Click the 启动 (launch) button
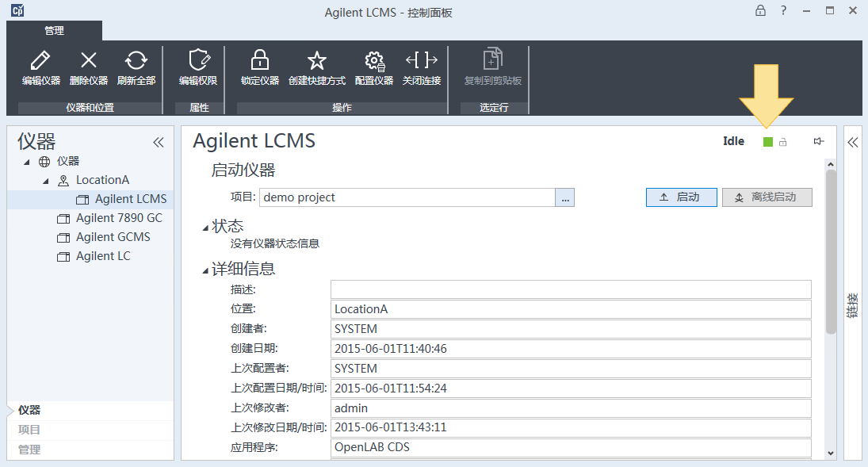This screenshot has width=868, height=467. (682, 197)
